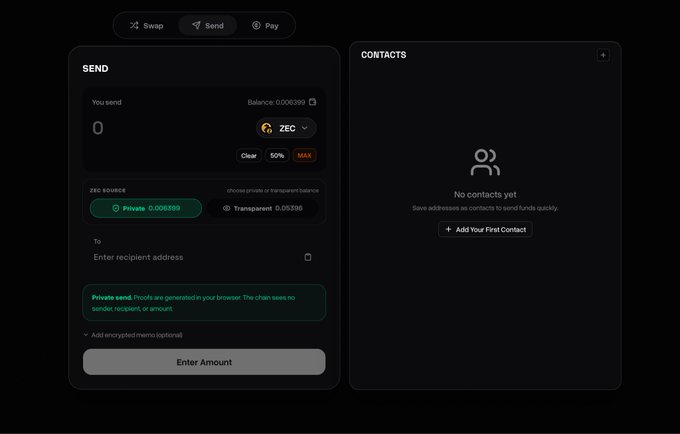This screenshot has width=680, height=434.
Task: Click the ZEC coin logo icon
Action: pyautogui.click(x=267, y=128)
